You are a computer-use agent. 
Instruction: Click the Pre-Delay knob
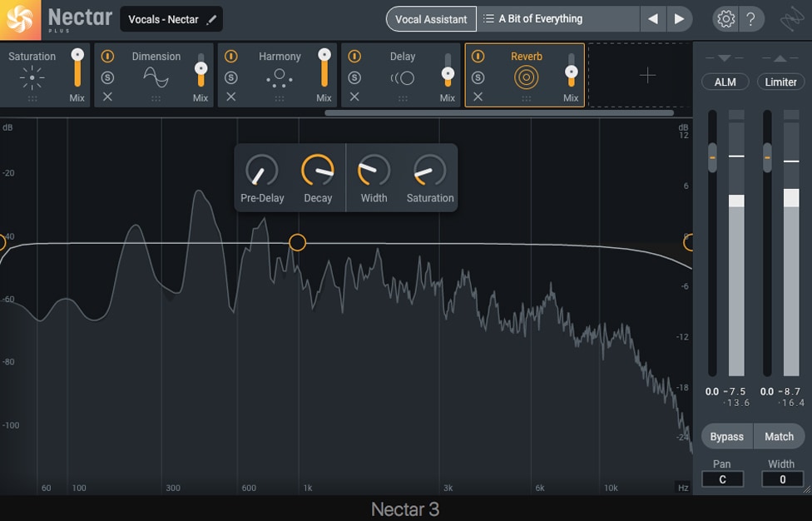262,170
